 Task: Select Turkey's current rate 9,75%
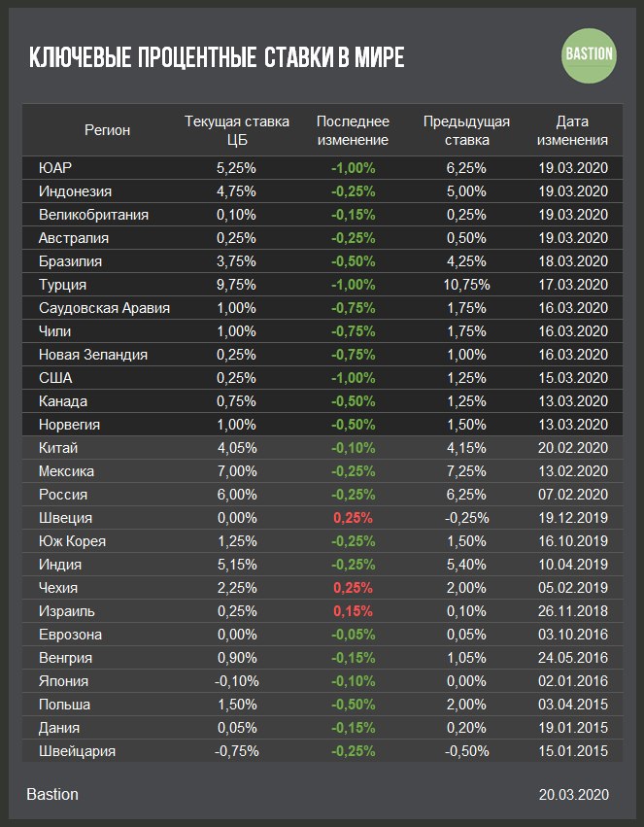[237, 285]
